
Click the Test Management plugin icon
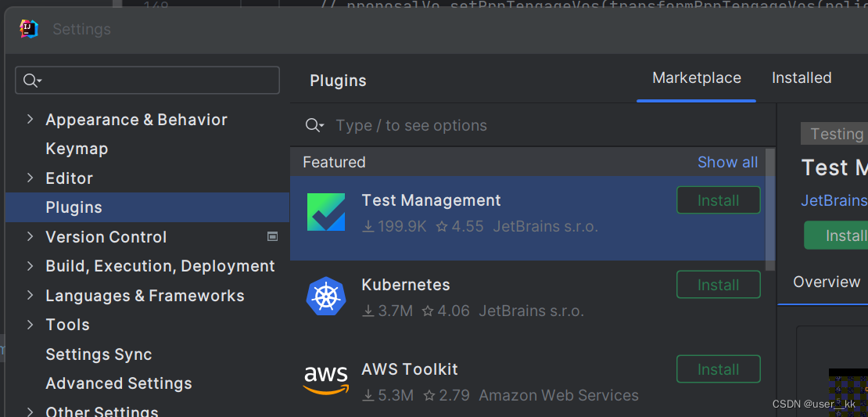[326, 213]
